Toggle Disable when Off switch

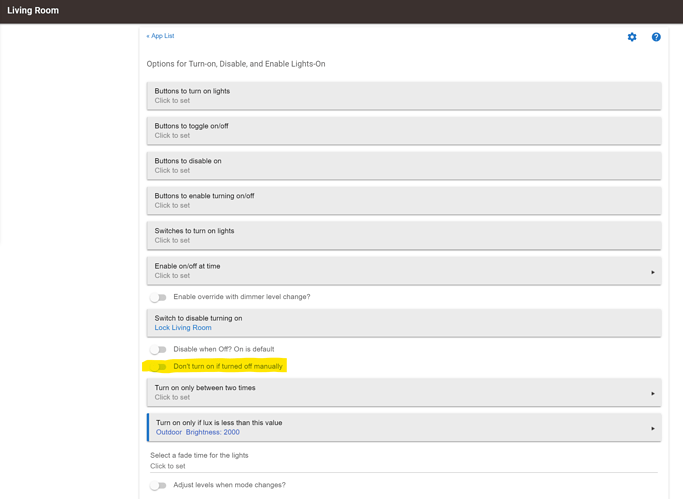pyautogui.click(x=158, y=350)
